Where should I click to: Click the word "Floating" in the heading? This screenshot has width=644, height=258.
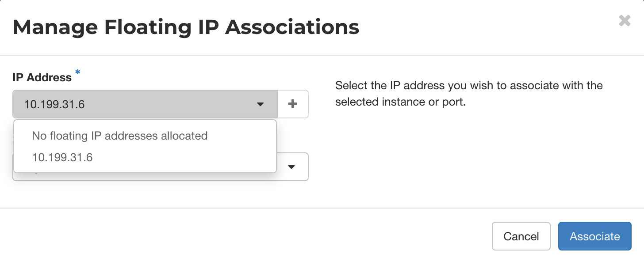pyautogui.click(x=148, y=27)
